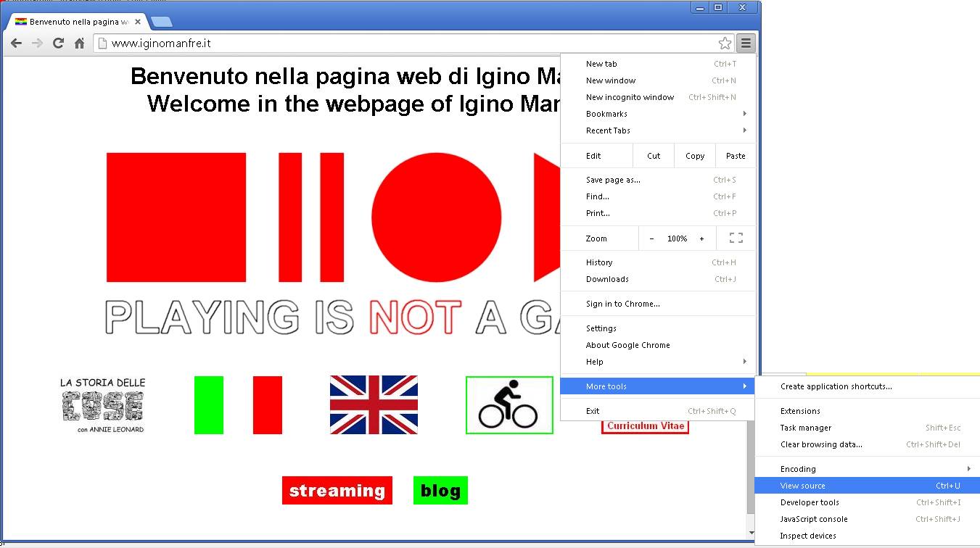
Task: Click the bicycle icon image
Action: [x=509, y=405]
